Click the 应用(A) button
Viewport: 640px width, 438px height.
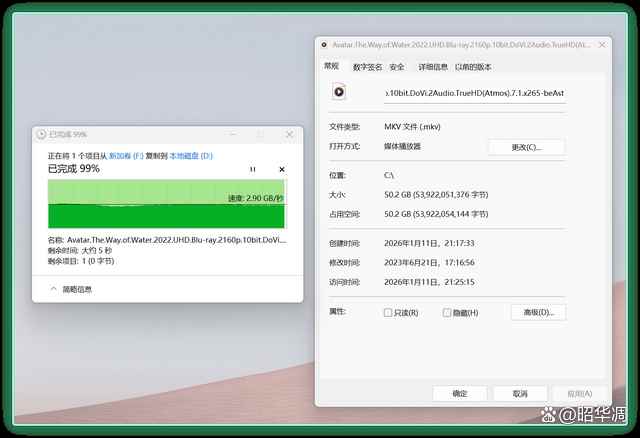pyautogui.click(x=580, y=394)
